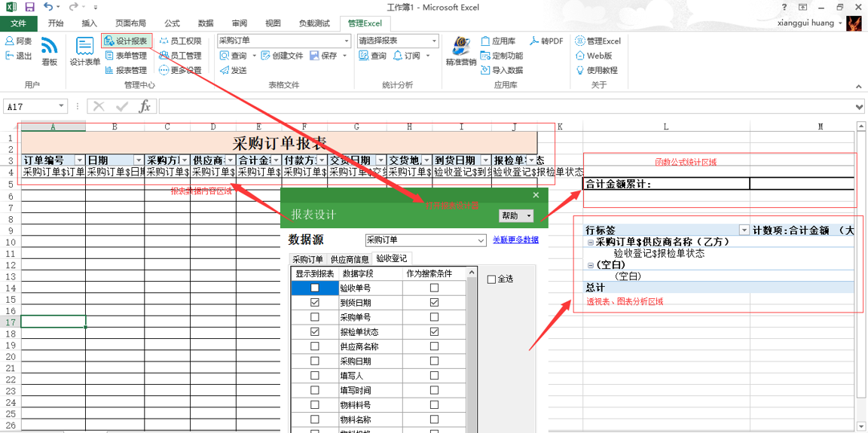
Task: Open the 帮助 dropdown in 报表设计 panel
Action: coord(517,215)
